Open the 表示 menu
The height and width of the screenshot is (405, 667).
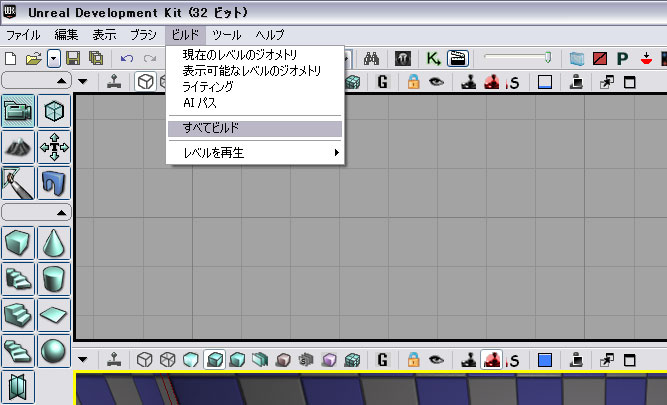pyautogui.click(x=105, y=35)
